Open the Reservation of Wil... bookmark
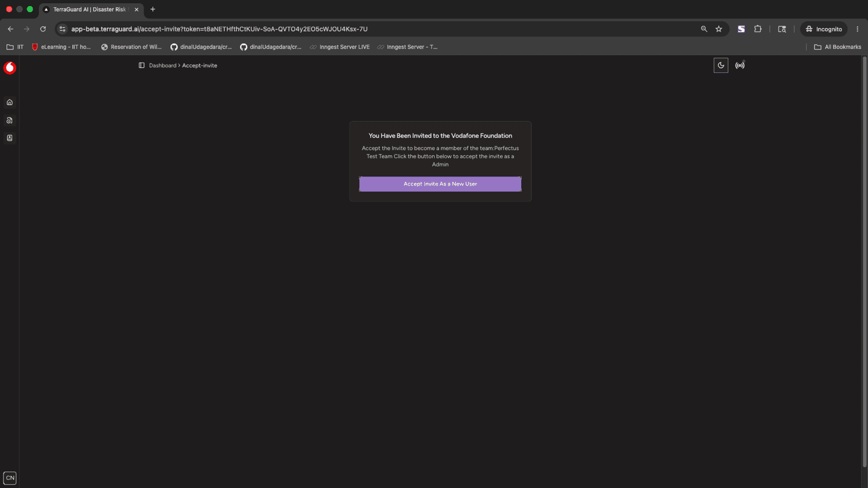Viewport: 868px width, 488px height. 132,47
